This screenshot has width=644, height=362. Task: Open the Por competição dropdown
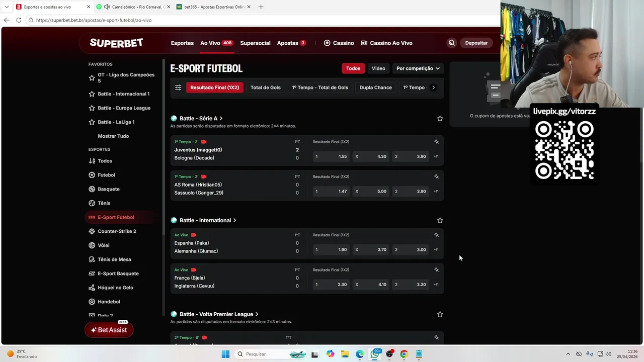pos(418,68)
